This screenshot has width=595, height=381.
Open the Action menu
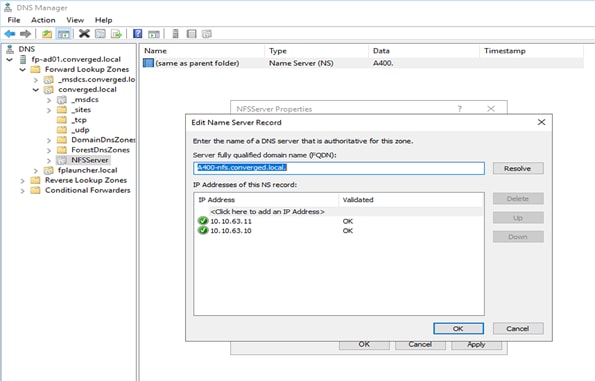click(43, 20)
